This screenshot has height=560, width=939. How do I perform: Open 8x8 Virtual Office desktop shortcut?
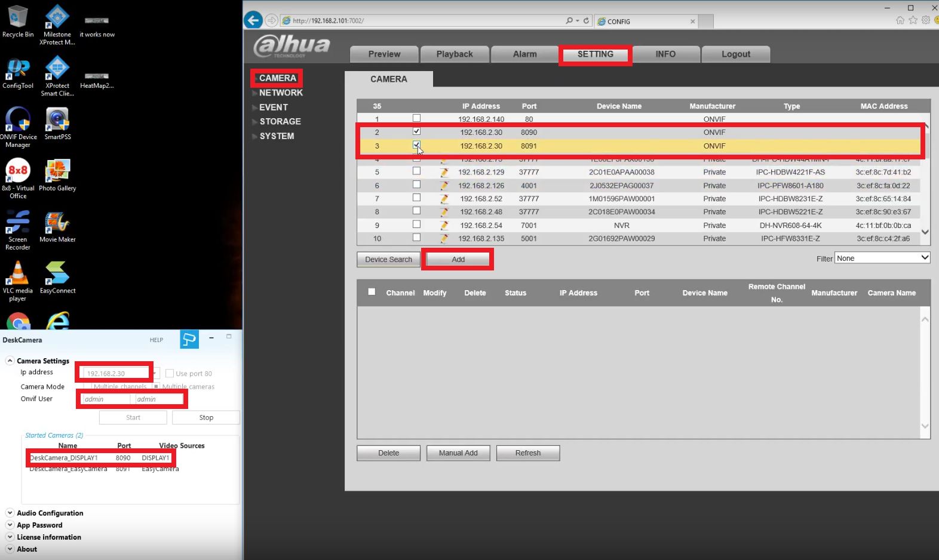pyautogui.click(x=18, y=179)
